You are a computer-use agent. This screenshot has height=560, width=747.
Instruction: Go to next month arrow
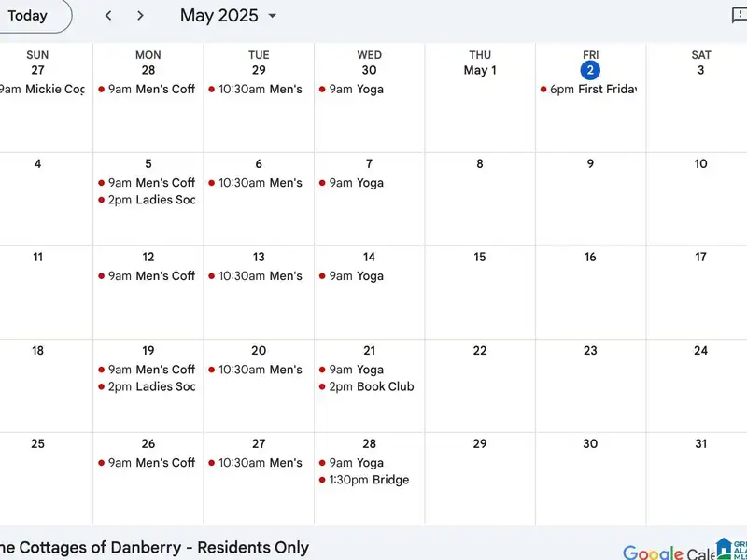coord(140,16)
